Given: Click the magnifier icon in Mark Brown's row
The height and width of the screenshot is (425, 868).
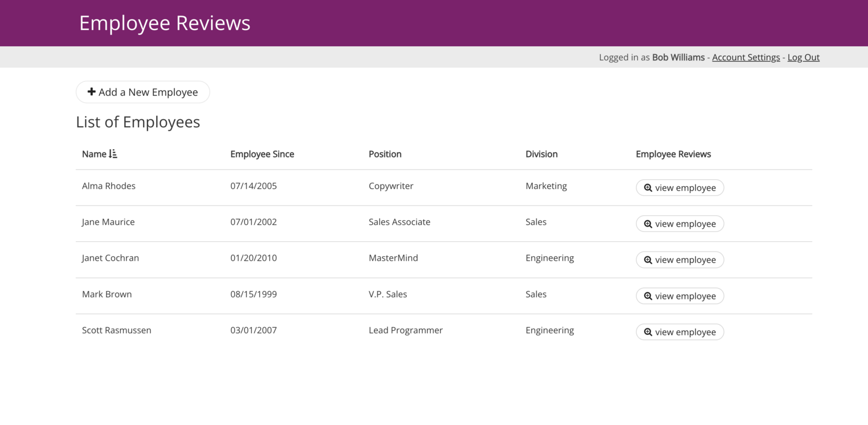Looking at the screenshot, I should click(648, 295).
